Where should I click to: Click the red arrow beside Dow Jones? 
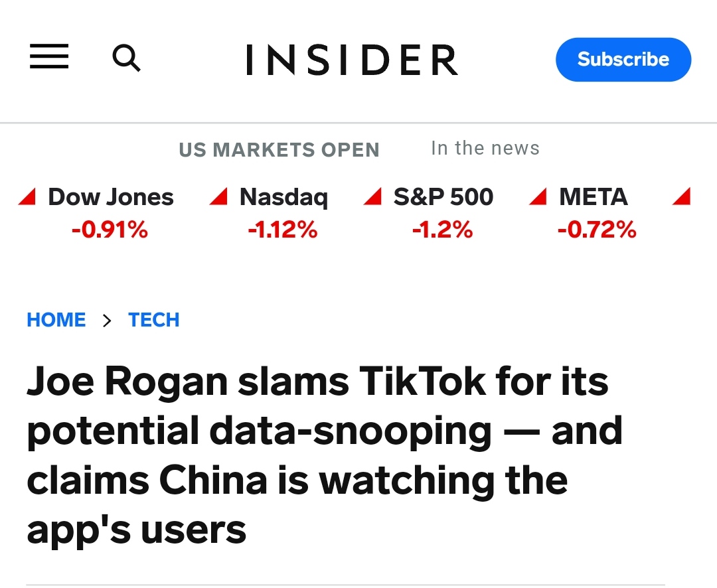click(x=27, y=196)
